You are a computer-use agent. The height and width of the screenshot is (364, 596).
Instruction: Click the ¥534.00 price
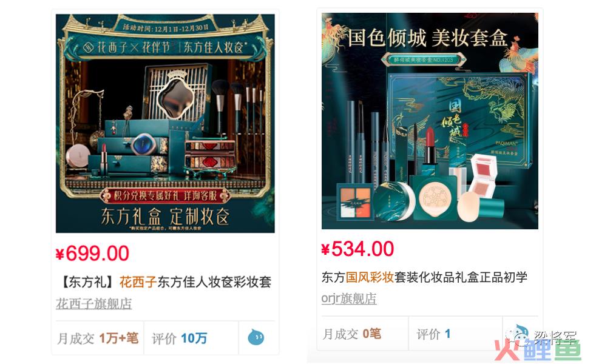pos(357,249)
